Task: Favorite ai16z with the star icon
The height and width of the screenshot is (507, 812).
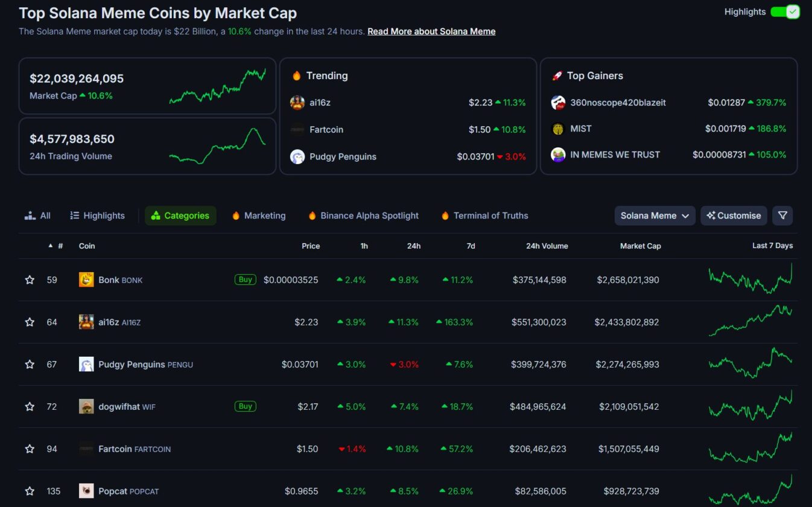Action: click(30, 322)
